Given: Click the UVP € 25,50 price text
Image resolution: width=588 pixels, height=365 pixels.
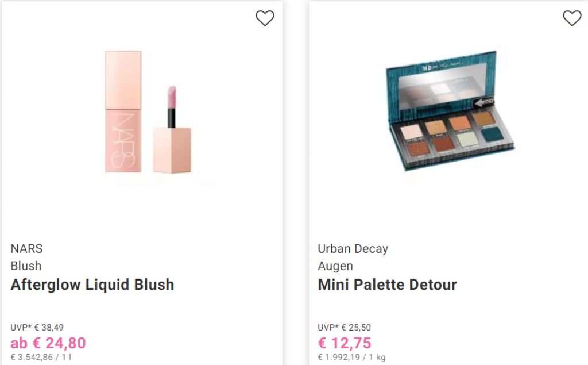Looking at the screenshot, I should (345, 328).
